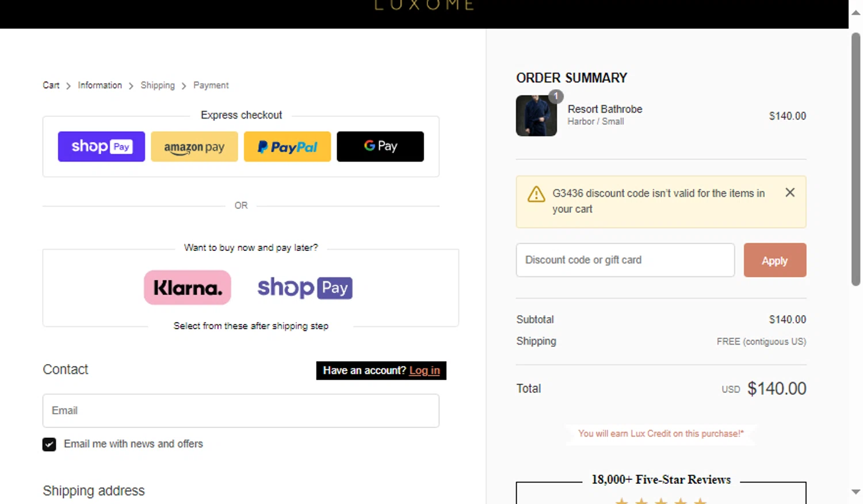Click the 'Harbor / Small' variant text
Viewport: 863px width, 504px height.
tap(595, 121)
